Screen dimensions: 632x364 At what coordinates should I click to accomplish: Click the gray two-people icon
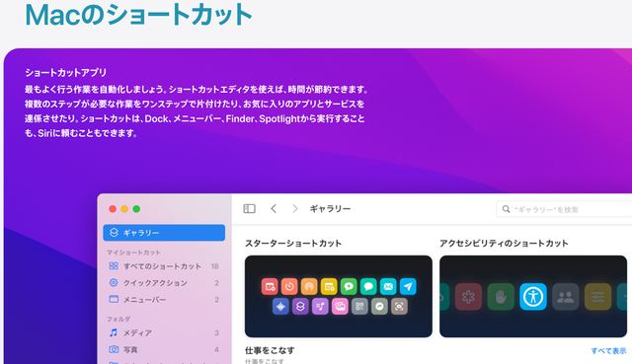[x=566, y=297]
